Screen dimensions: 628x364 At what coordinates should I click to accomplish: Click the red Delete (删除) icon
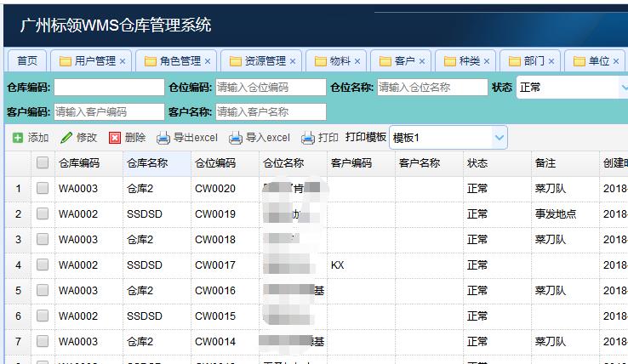[115, 138]
